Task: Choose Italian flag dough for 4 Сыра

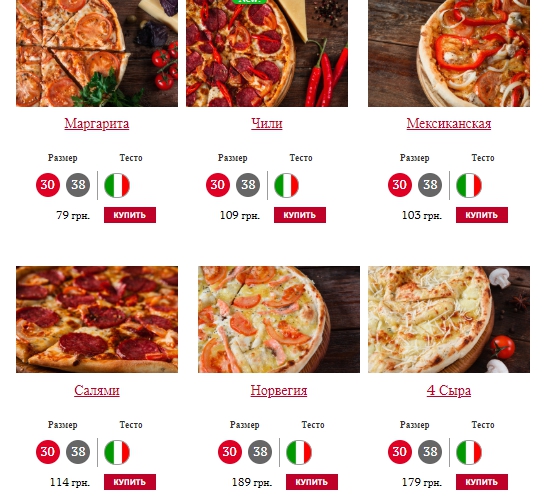Action: 469,452
